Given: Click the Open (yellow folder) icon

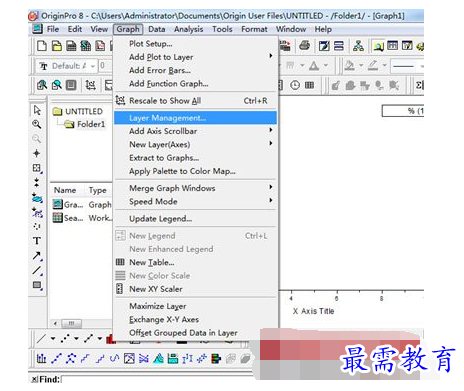Looking at the screenshot, I should (57, 46).
